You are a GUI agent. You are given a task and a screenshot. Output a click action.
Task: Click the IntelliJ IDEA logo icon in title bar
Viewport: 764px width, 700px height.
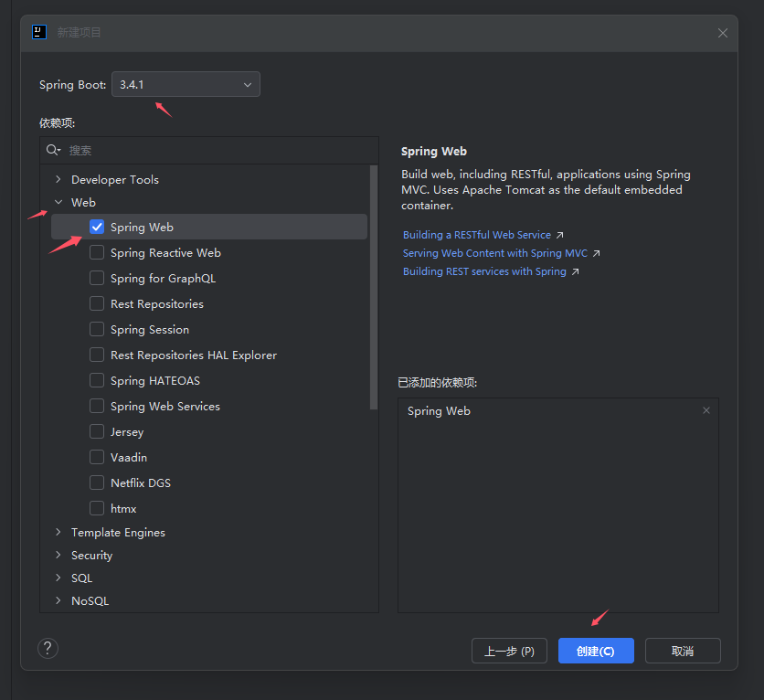coord(39,32)
